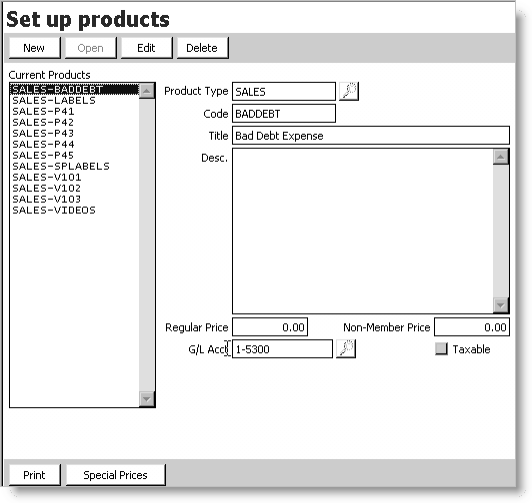532x503 pixels.
Task: Click the New button
Action: tap(35, 48)
